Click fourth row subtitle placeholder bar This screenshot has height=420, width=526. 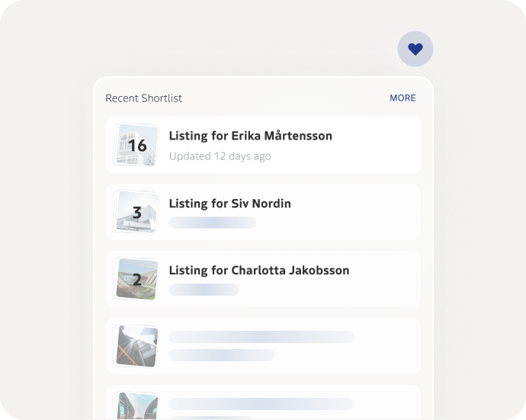(221, 355)
